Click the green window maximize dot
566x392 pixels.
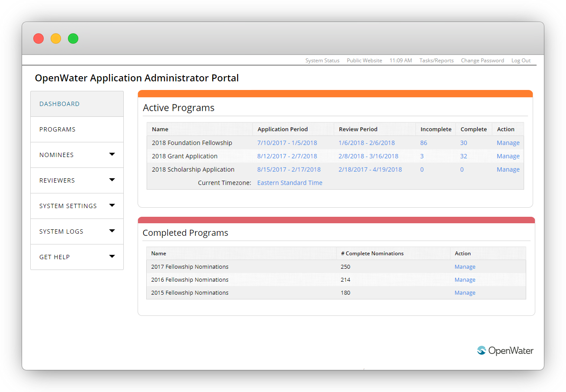point(73,39)
